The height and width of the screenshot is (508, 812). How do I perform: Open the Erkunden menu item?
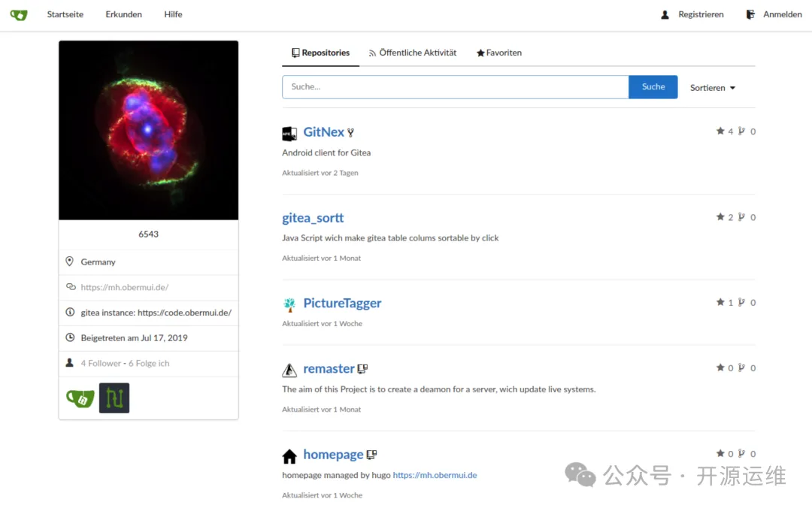click(123, 14)
